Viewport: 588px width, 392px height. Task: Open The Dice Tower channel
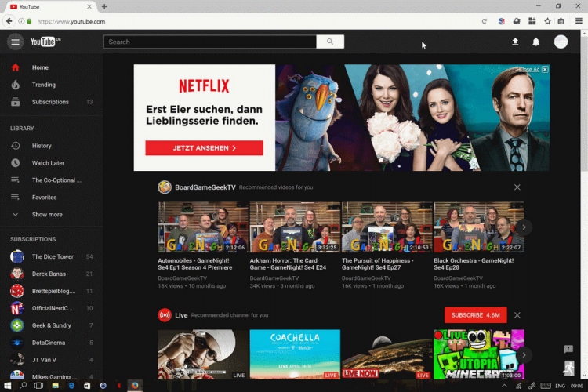[52, 256]
